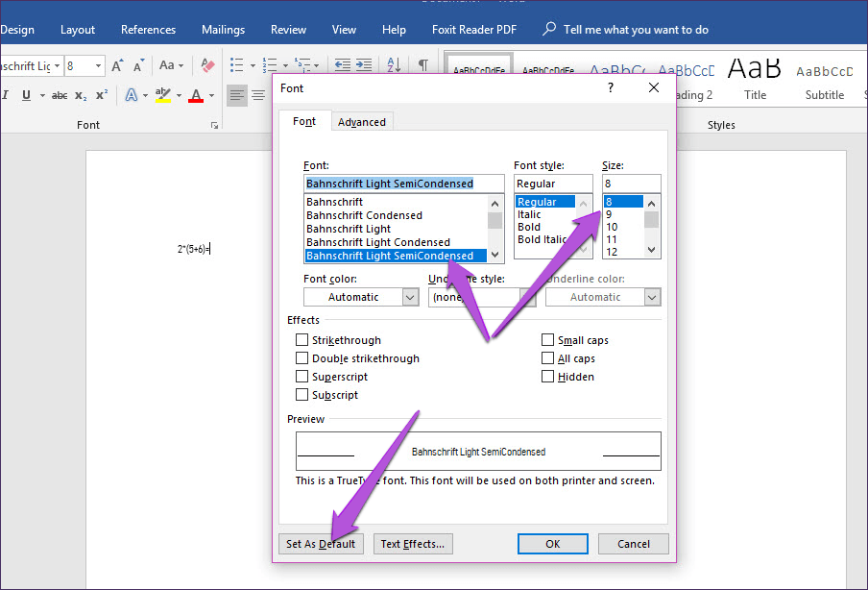This screenshot has width=868, height=590.
Task: Align text left in ribbon
Action: [x=236, y=95]
